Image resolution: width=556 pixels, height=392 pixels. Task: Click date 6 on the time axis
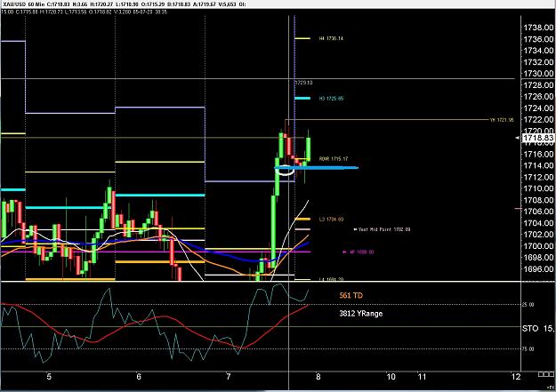point(139,376)
